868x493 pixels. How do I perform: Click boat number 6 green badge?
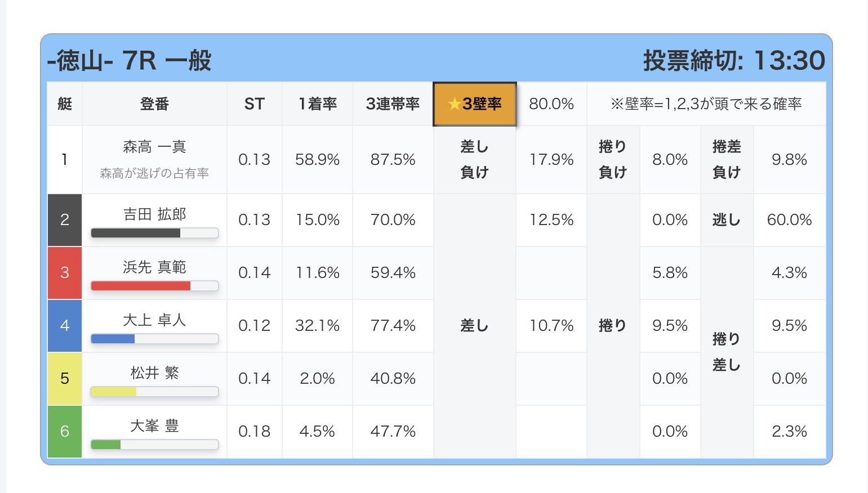[x=65, y=432]
